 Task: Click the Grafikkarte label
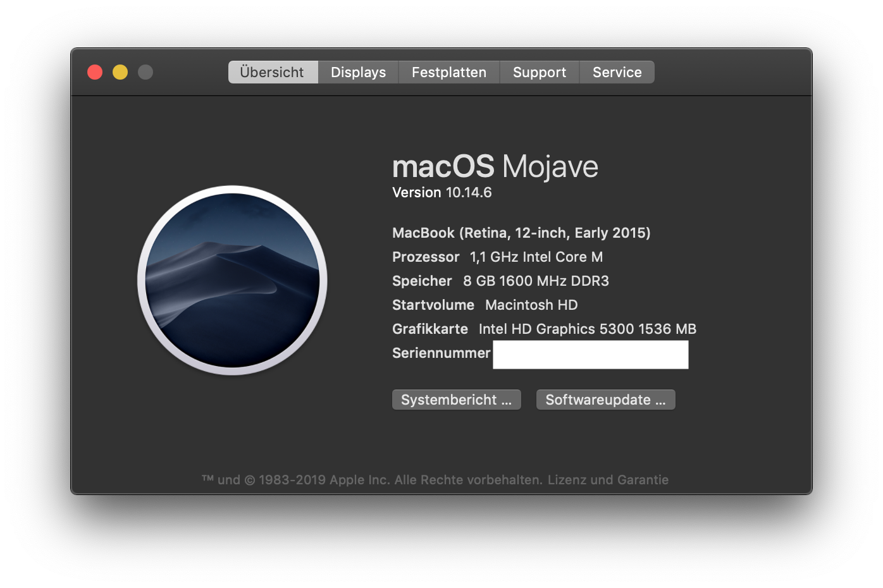click(x=430, y=329)
